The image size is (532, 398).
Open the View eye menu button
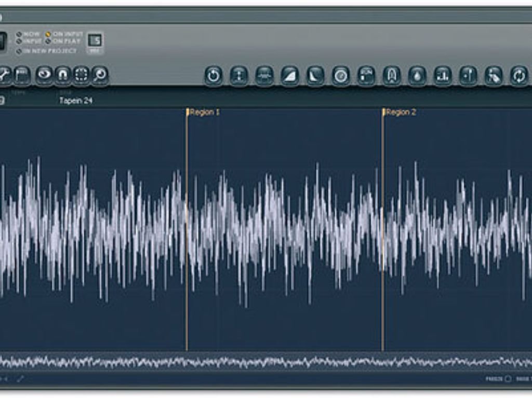point(45,75)
